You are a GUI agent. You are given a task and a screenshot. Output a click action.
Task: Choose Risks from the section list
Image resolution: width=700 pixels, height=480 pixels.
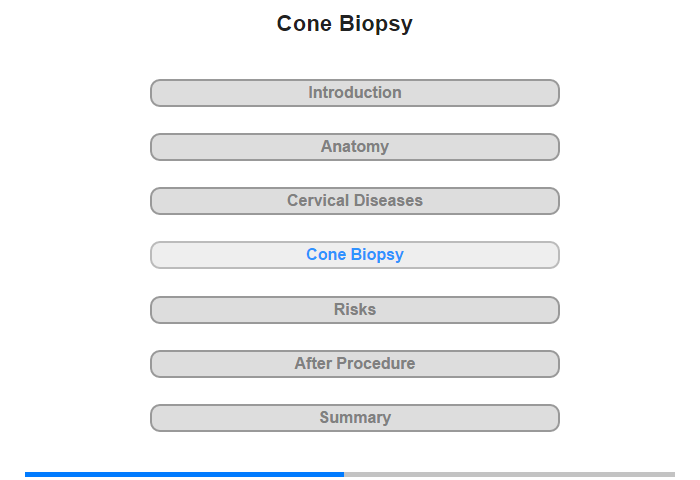(354, 310)
